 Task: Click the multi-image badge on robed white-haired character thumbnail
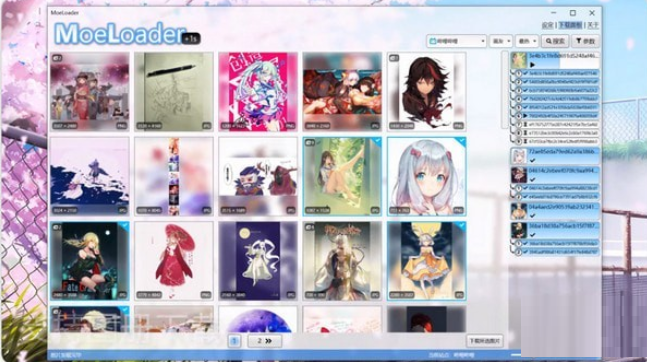coord(309,227)
